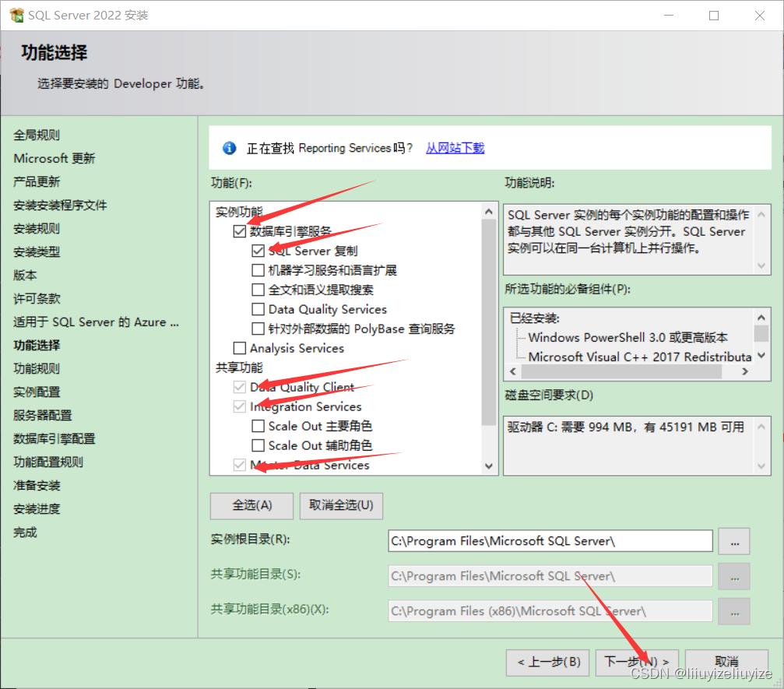Click the 共享功能目录(x86) path field
784x689 pixels.
(x=550, y=611)
